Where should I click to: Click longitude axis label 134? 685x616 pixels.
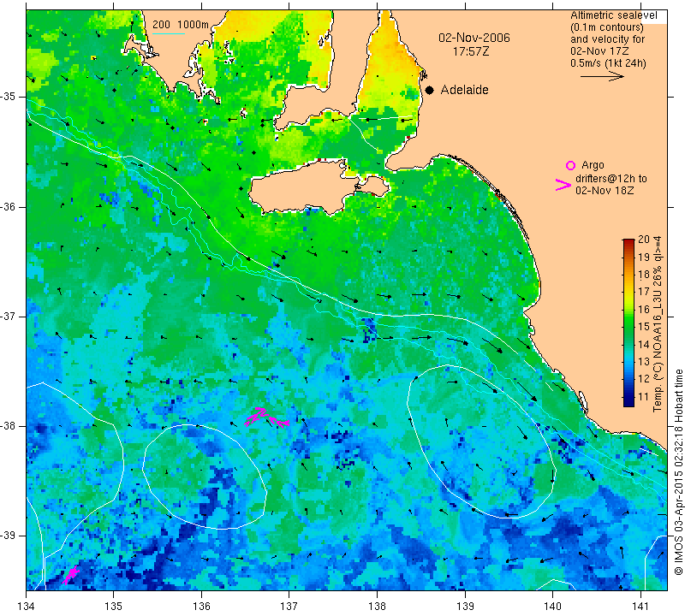27,607
